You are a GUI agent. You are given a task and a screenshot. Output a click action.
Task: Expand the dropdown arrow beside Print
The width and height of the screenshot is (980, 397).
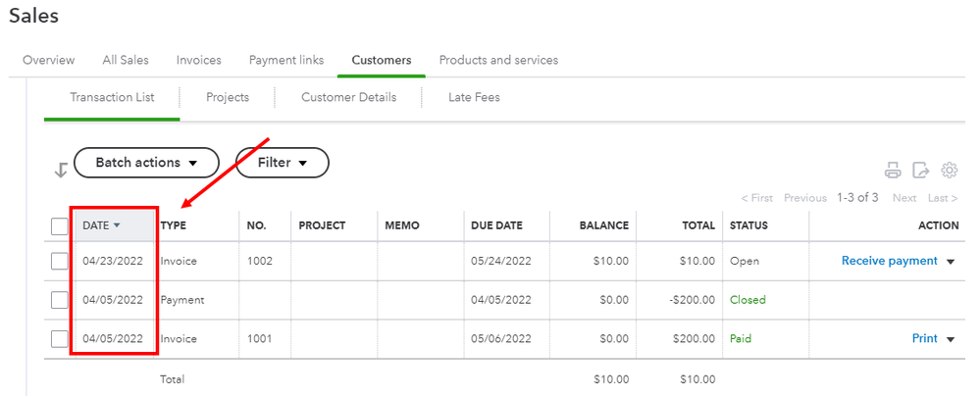coord(950,339)
